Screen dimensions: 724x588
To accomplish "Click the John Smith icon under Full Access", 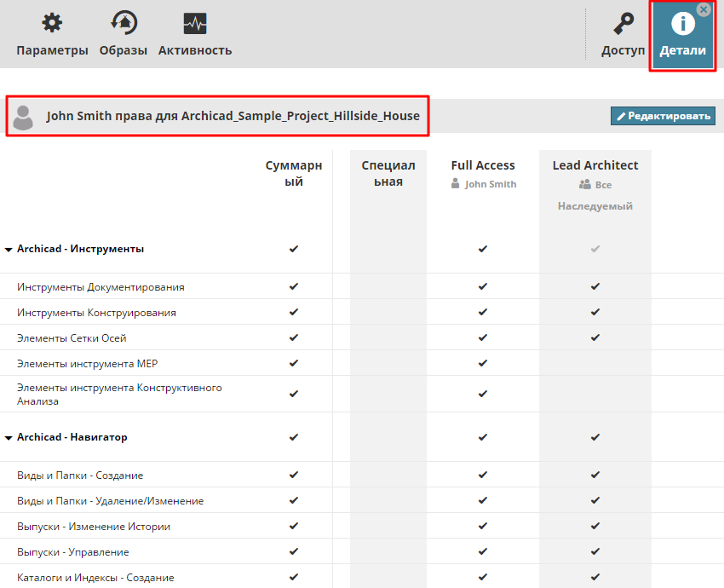I will 457,184.
